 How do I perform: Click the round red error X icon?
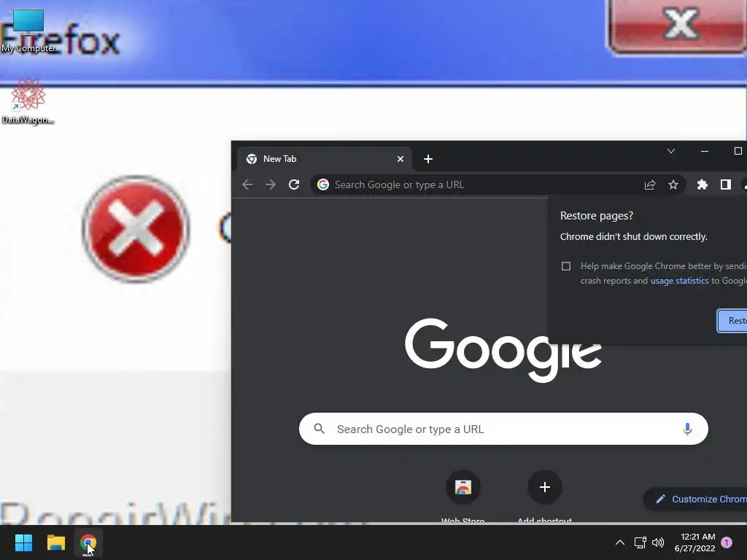tap(136, 229)
